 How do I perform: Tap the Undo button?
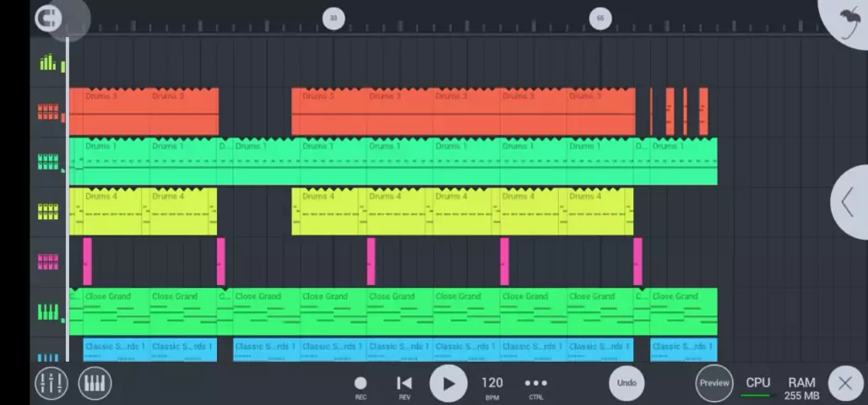click(627, 383)
